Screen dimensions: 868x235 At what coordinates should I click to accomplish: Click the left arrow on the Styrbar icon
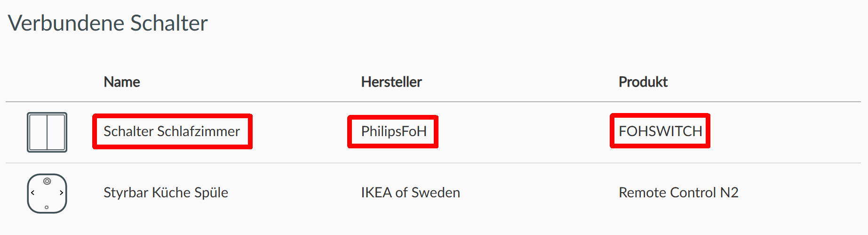click(32, 193)
